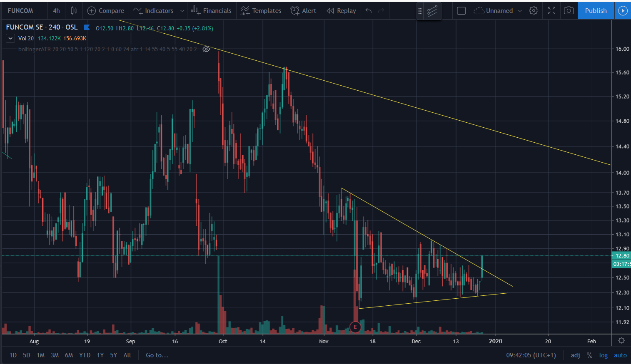Toggle bollingerATR indicator visibility eye

click(x=206, y=49)
